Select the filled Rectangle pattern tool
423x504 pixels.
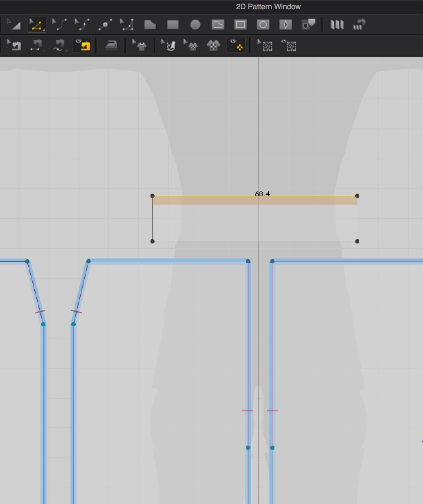pos(172,25)
